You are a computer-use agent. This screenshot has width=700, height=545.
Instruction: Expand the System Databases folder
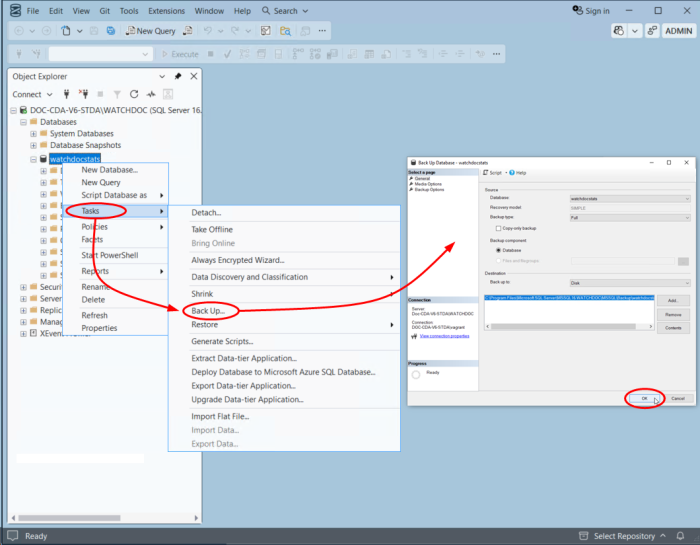(x=33, y=133)
